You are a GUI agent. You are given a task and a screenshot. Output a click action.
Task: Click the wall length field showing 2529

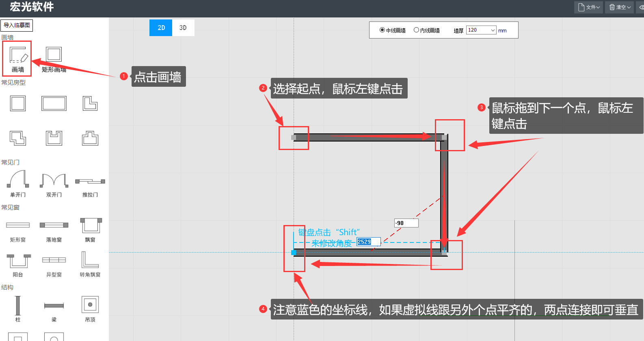369,242
